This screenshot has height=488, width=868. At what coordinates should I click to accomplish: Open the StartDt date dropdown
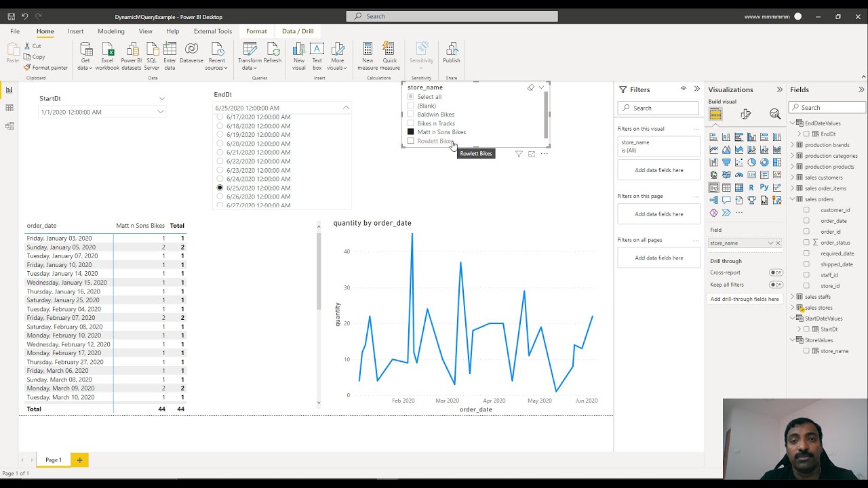click(x=161, y=112)
